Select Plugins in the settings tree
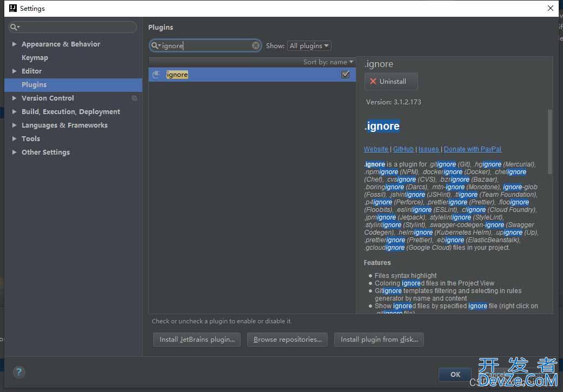The height and width of the screenshot is (392, 563). [x=73, y=85]
